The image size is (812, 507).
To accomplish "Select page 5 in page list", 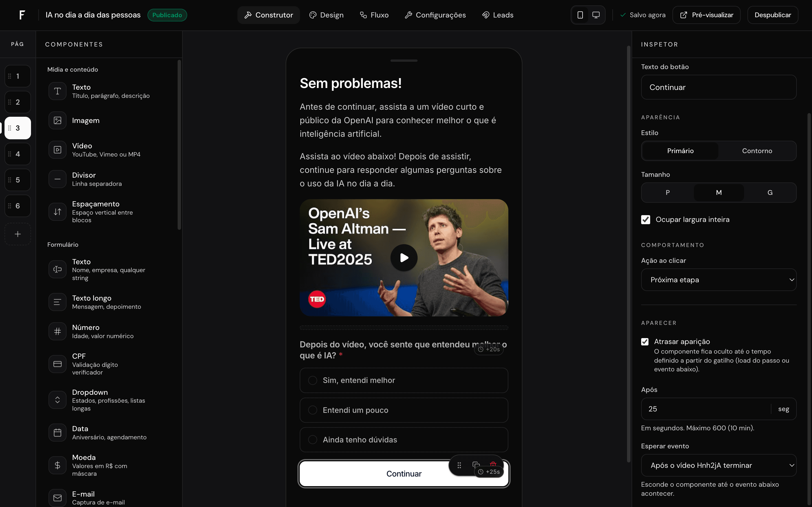I will [x=18, y=180].
